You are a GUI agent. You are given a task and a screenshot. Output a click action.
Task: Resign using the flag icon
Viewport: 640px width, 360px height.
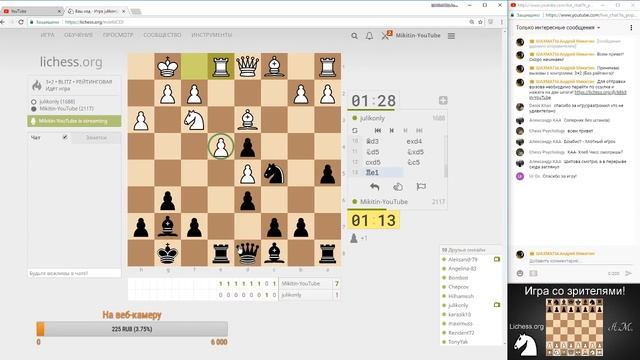pyautogui.click(x=421, y=187)
